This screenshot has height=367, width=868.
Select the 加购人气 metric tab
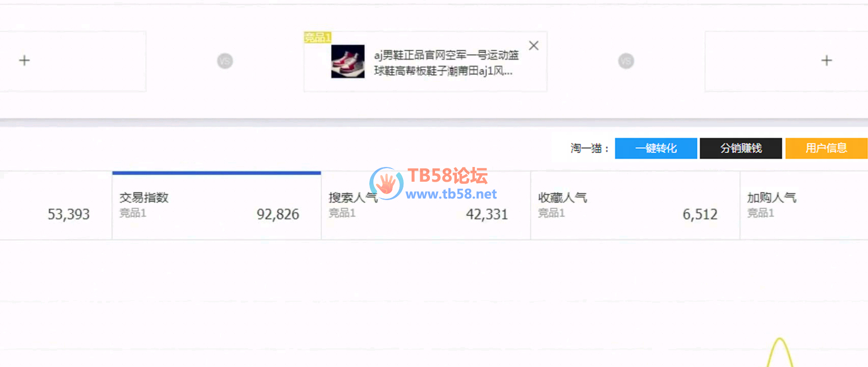(x=804, y=206)
